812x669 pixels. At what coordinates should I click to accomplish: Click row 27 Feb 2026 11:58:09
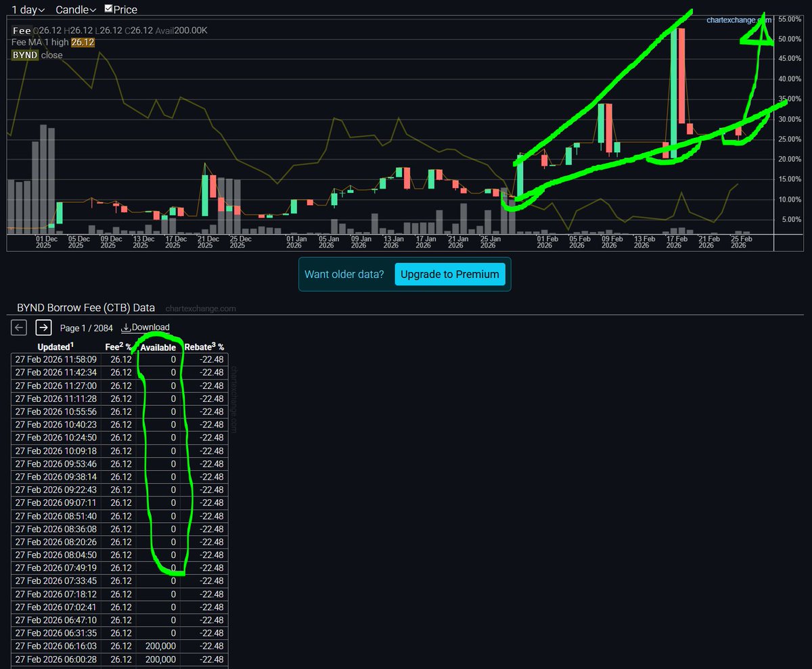120,360
